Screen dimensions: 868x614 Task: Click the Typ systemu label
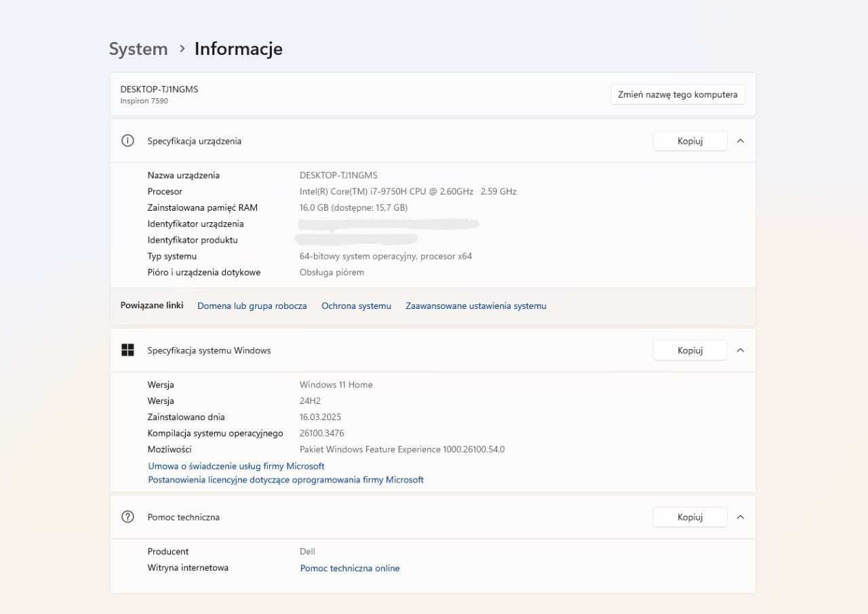pos(172,257)
